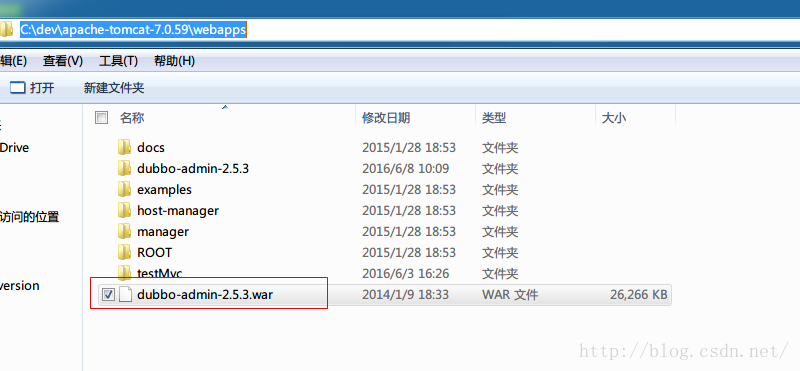Click the 26,266 KB size value
Screen dimensions: 800x371
638,295
